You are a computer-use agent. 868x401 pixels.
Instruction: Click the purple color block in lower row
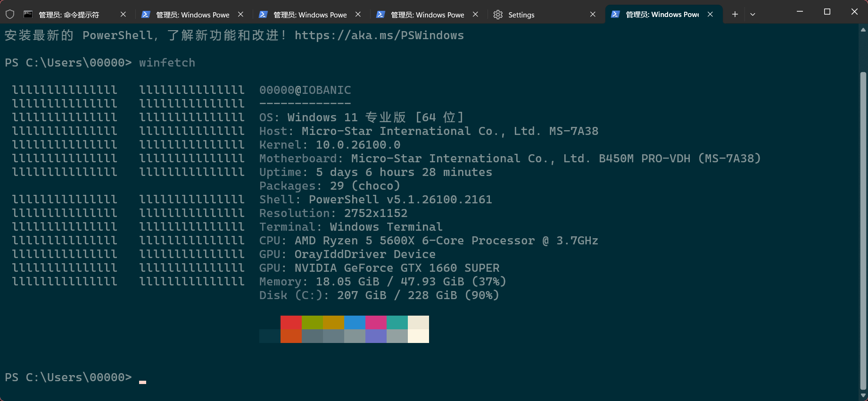pyautogui.click(x=376, y=336)
